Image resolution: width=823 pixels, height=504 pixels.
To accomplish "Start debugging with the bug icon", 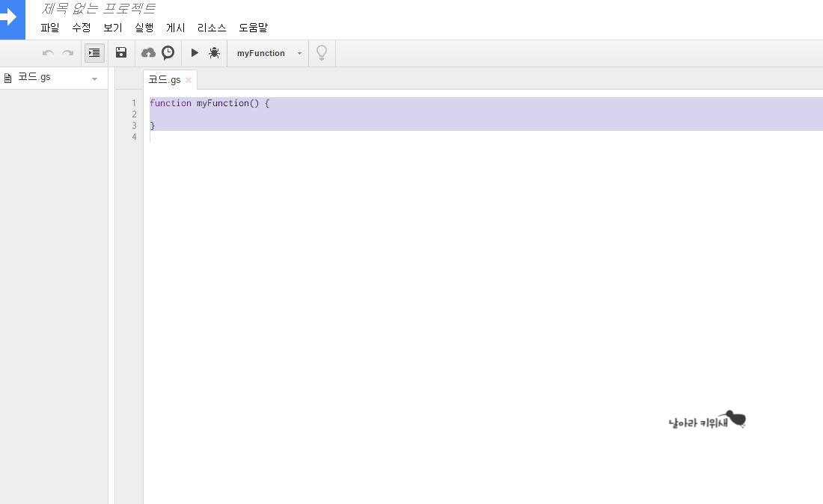I will pos(214,52).
